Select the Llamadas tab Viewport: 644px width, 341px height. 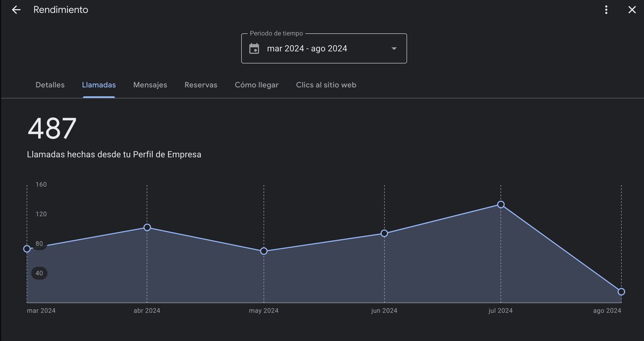click(x=99, y=85)
